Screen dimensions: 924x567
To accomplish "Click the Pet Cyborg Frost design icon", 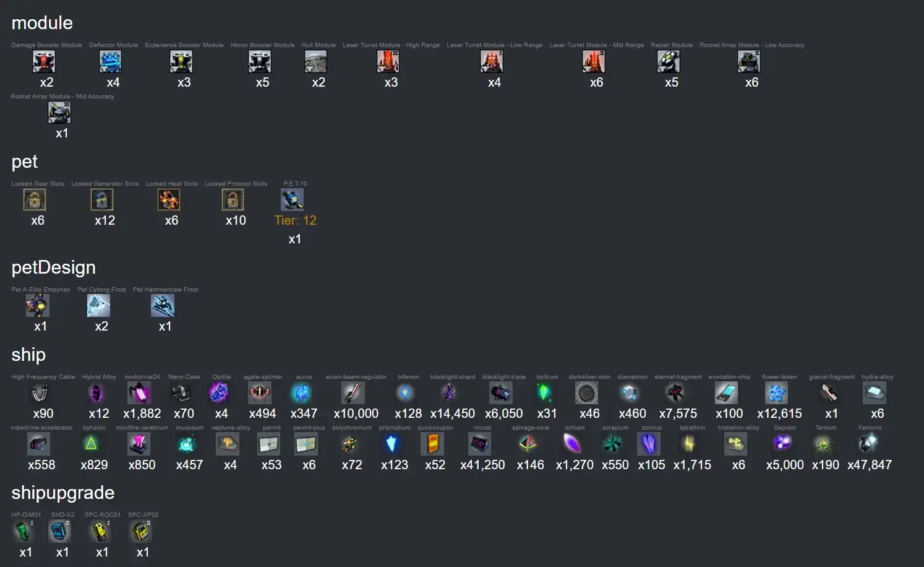I will pos(99,306).
